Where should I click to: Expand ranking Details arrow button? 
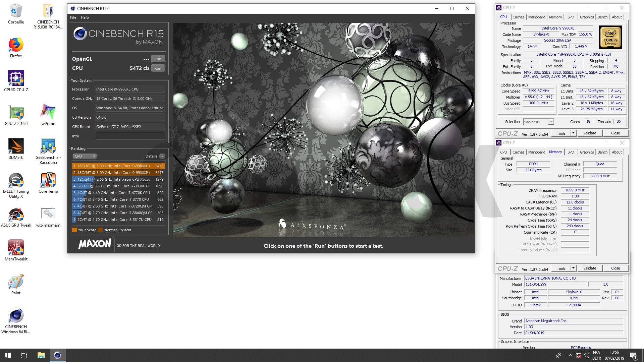click(x=162, y=156)
